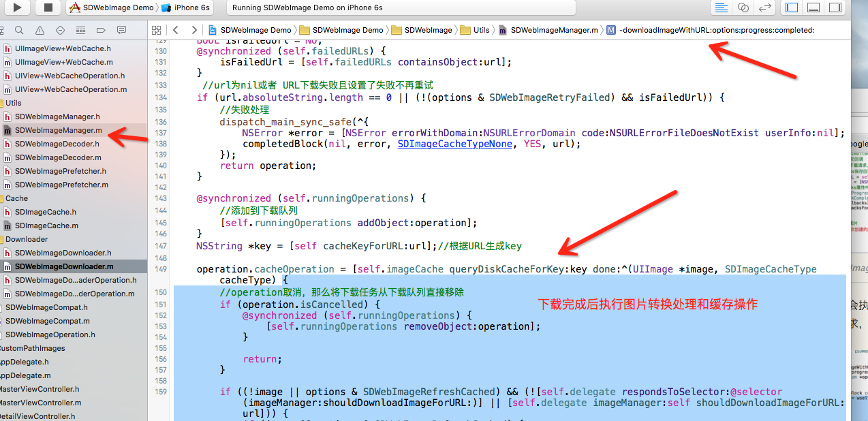868x421 pixels.
Task: Stop the running app
Action: coord(48,7)
